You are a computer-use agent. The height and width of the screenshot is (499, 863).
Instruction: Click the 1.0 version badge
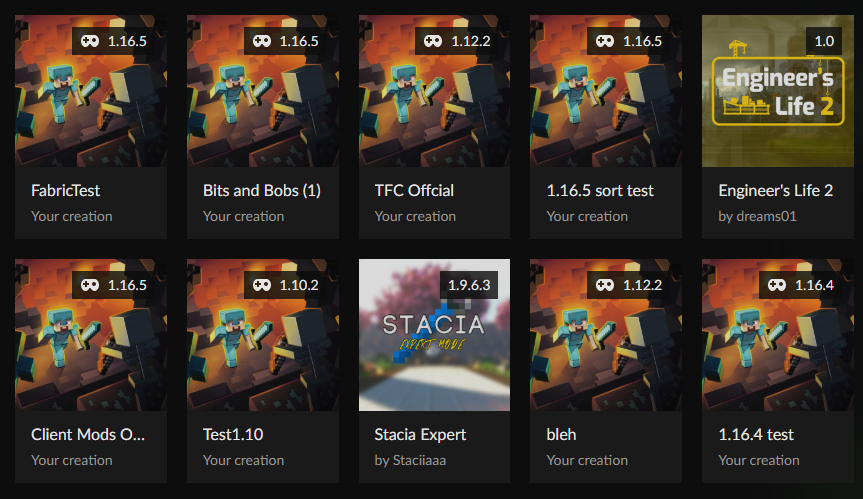[x=824, y=41]
